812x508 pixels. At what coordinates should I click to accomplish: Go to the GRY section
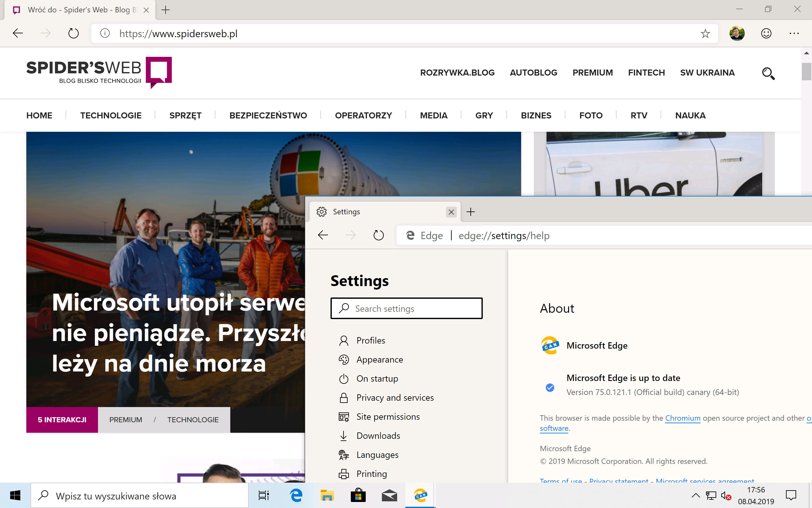484,115
